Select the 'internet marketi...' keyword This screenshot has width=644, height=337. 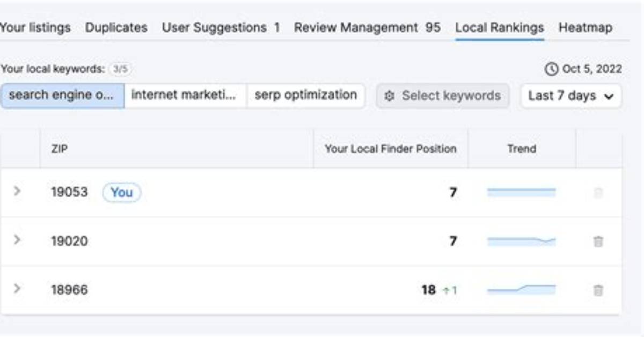point(185,96)
